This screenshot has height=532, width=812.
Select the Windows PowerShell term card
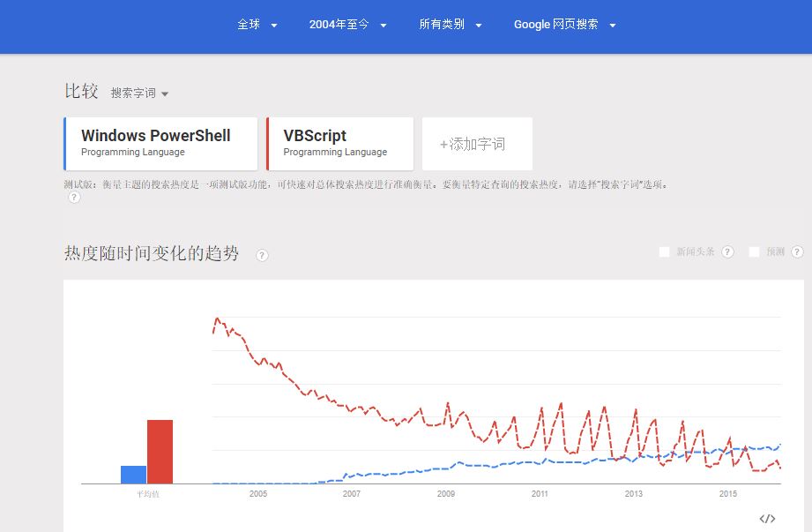(x=160, y=144)
